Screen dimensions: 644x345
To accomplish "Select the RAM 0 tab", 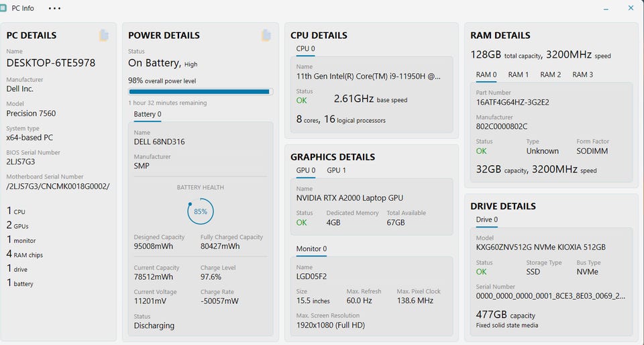I will tap(486, 75).
